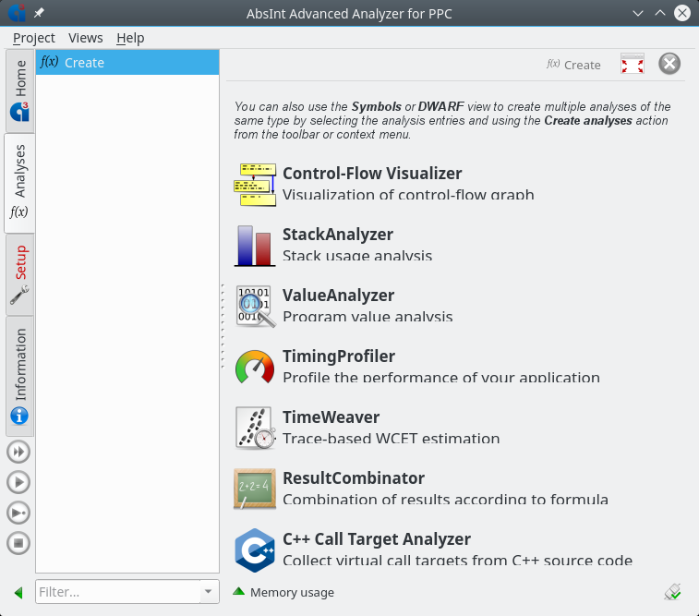Close the Create panel with X button
The width and height of the screenshot is (699, 616).
pyautogui.click(x=669, y=64)
